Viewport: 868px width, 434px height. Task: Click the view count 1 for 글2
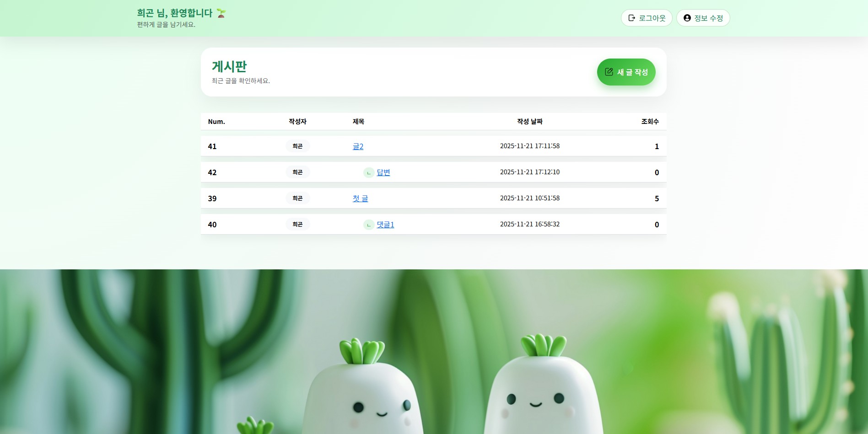tap(657, 146)
